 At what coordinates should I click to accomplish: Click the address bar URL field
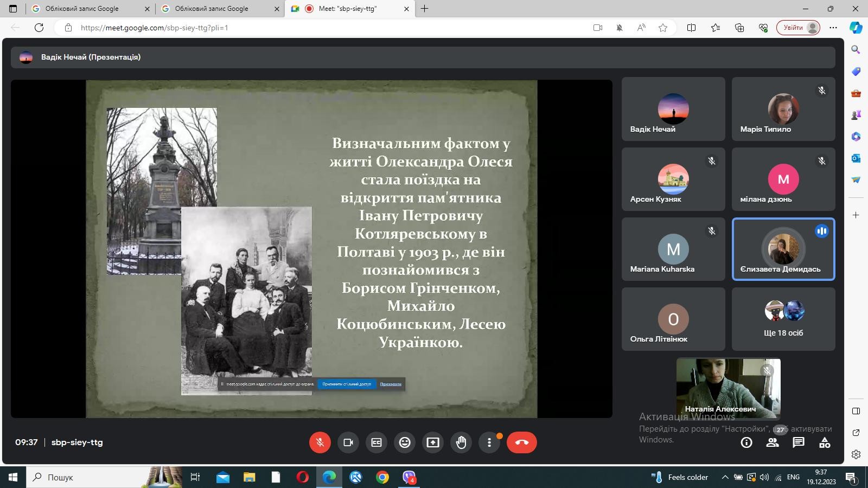(x=325, y=28)
